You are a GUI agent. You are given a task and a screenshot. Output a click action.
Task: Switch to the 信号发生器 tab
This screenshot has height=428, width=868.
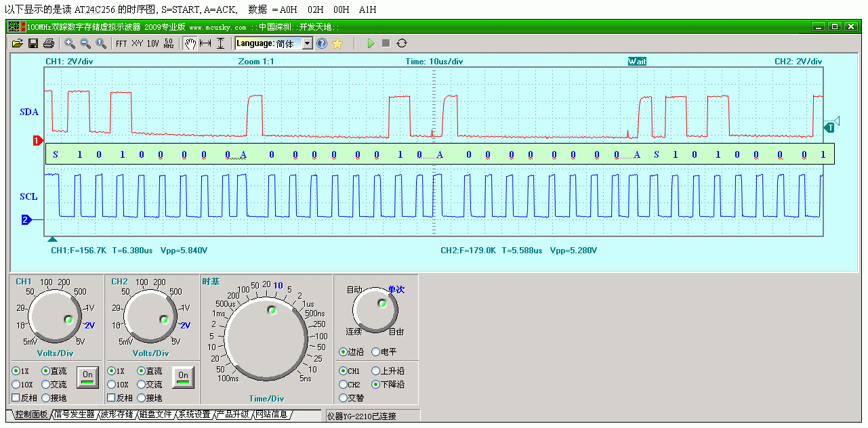point(75,414)
